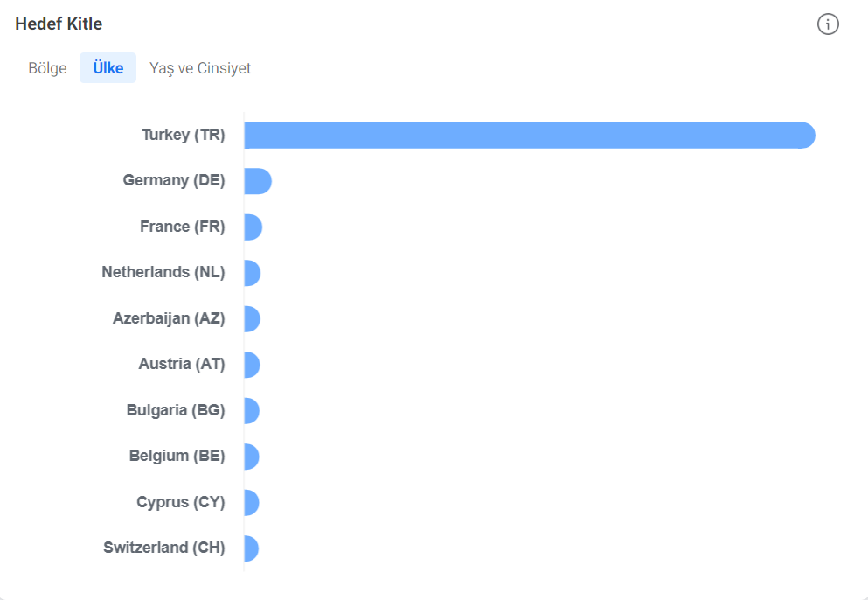This screenshot has height=600, width=868.
Task: Open the info icon next to Hedef Kitle
Action: (x=828, y=24)
